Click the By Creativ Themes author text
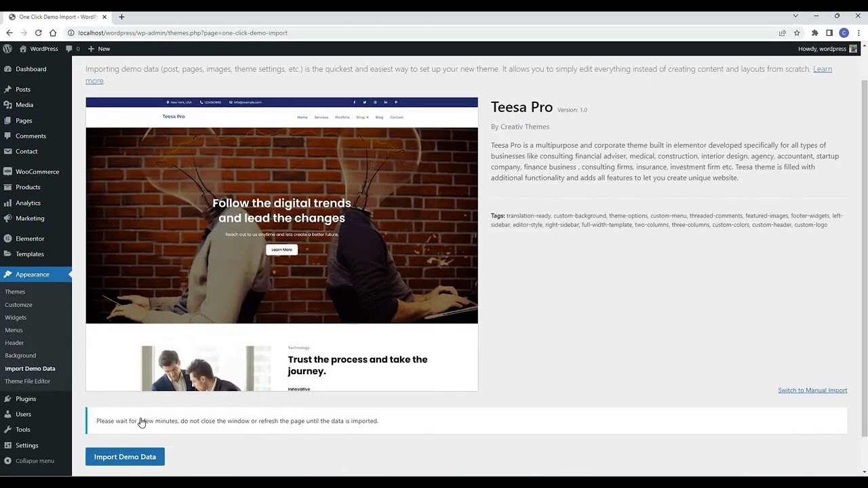Viewport: 868px width, 488px height. point(520,127)
